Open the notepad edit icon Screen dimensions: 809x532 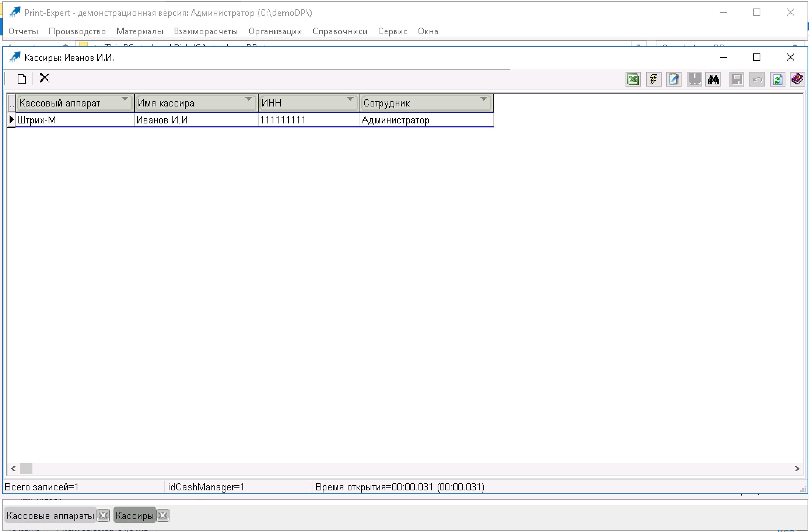[674, 80]
